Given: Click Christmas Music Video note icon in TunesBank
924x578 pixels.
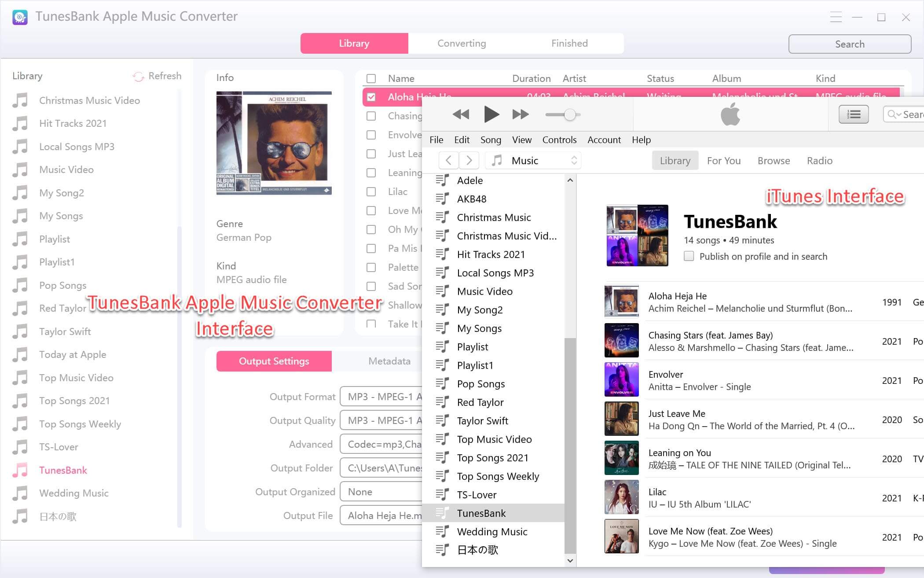Looking at the screenshot, I should click(x=20, y=100).
